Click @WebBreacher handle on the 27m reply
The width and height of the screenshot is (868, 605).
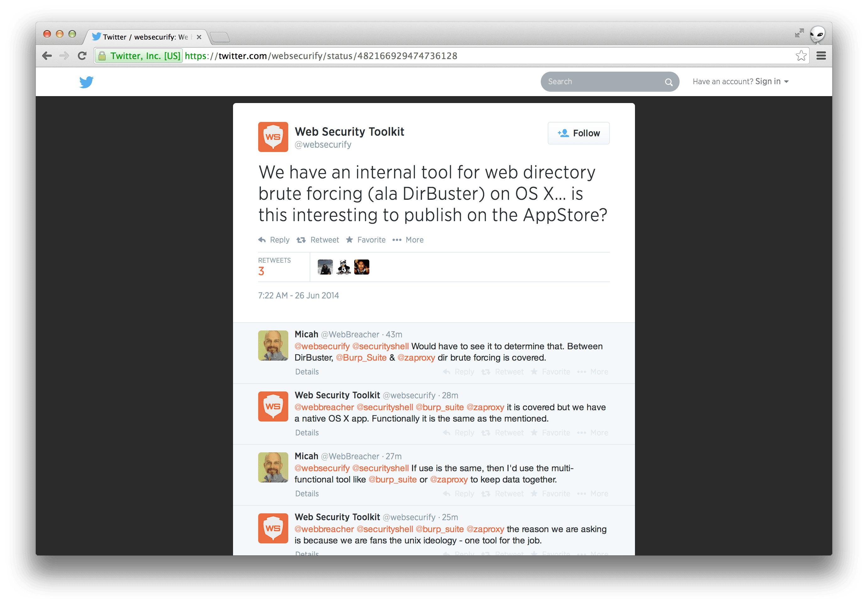[x=350, y=456]
